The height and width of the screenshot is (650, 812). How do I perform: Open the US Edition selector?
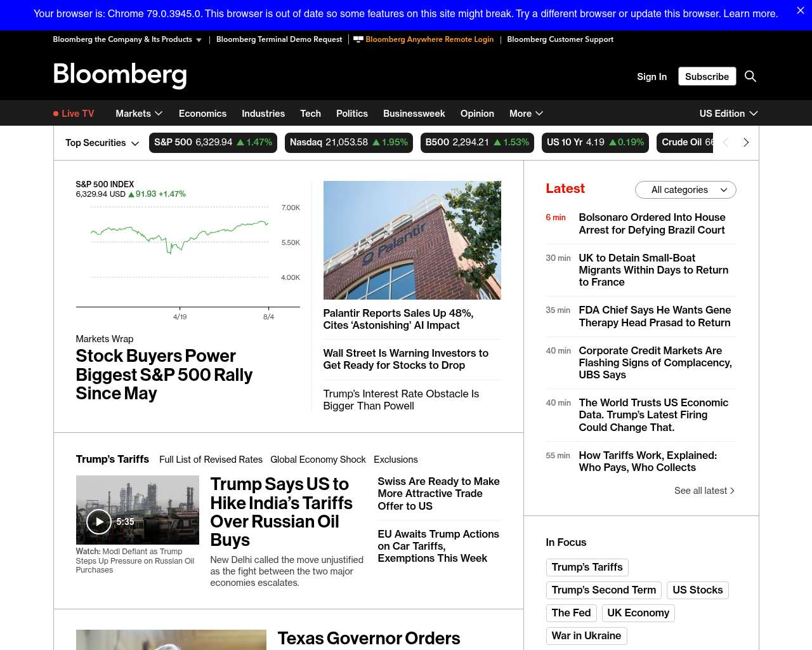click(728, 114)
